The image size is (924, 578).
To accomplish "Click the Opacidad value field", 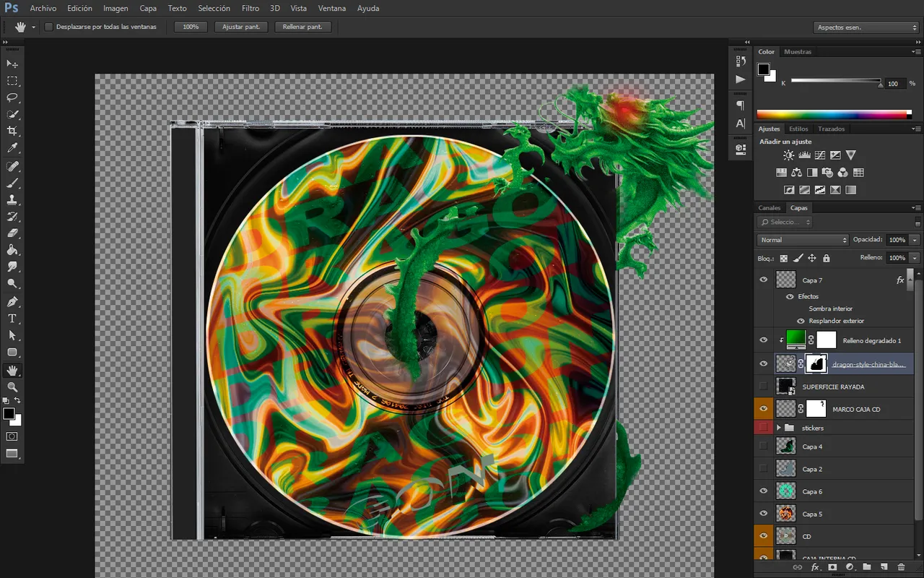I will click(x=897, y=240).
